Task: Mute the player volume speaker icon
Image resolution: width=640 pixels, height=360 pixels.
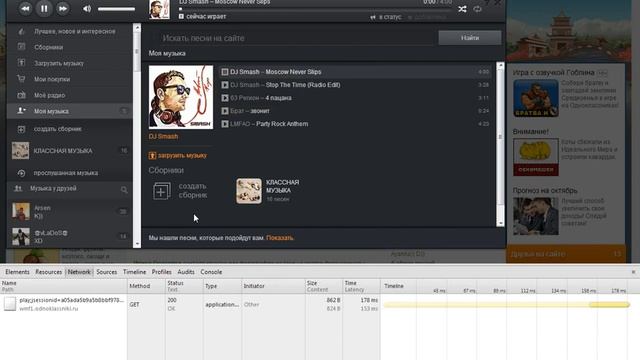Action: coord(87,9)
